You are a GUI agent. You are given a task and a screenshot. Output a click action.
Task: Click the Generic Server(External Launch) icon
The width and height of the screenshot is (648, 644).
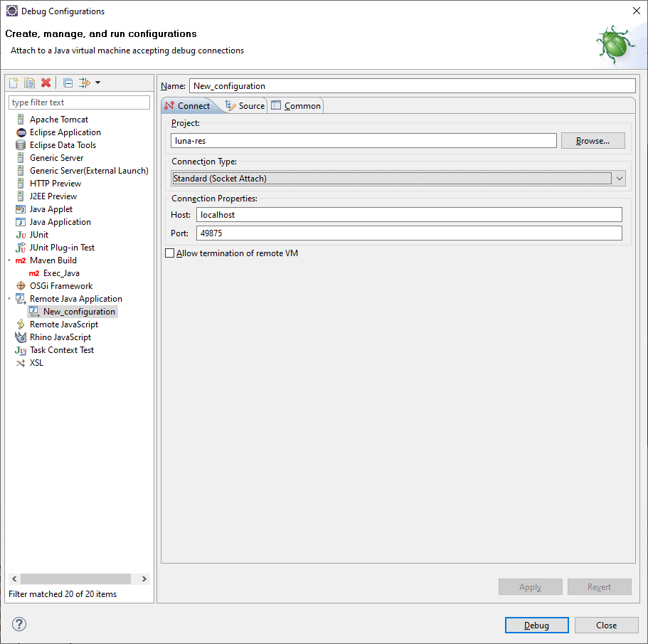21,171
